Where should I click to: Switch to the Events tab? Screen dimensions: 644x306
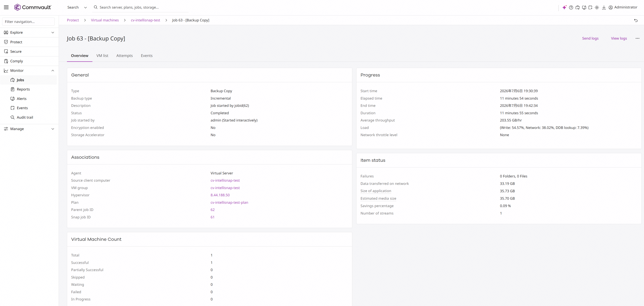click(147, 56)
